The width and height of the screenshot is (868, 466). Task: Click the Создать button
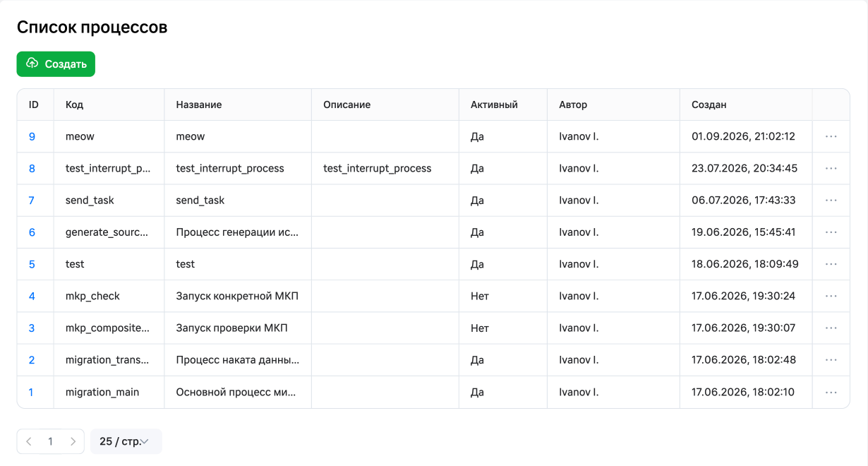pyautogui.click(x=56, y=64)
